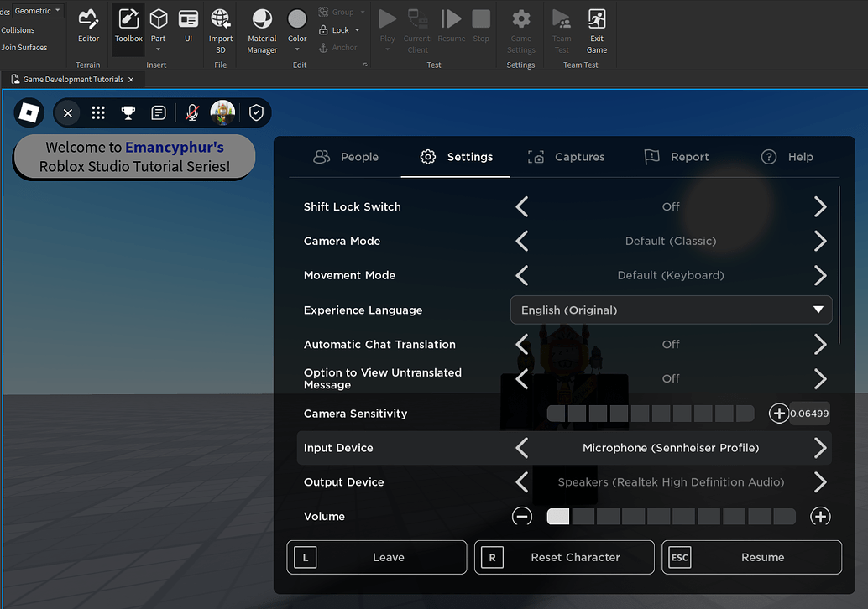Cycle Camera Mode with the right chevron

point(820,241)
